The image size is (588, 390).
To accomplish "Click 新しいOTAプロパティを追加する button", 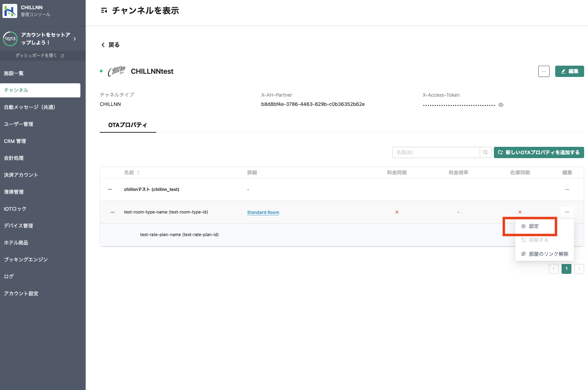I will [539, 152].
